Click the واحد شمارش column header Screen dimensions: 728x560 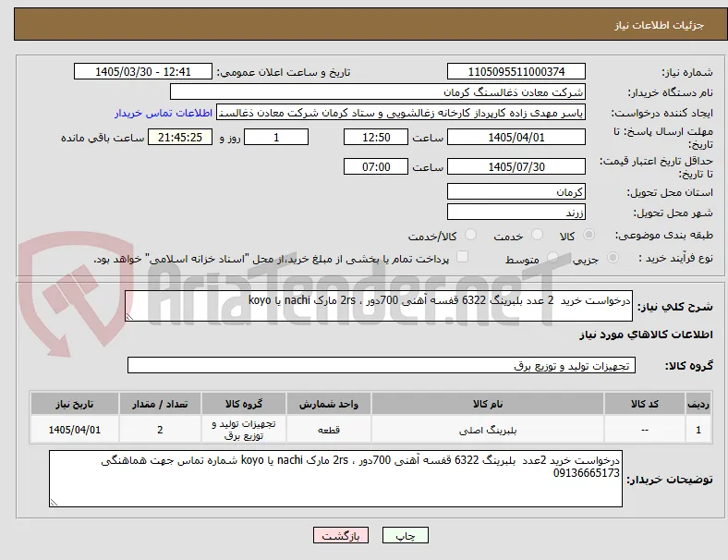point(329,404)
